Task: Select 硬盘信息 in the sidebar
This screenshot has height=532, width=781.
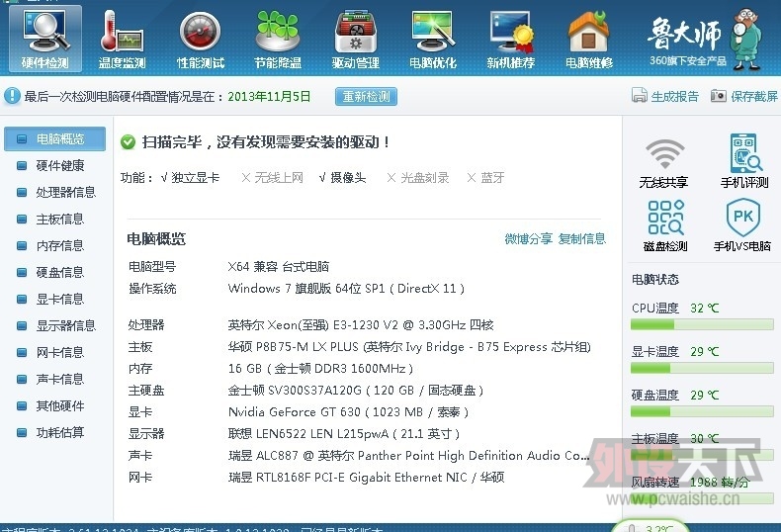Action: click(x=54, y=273)
